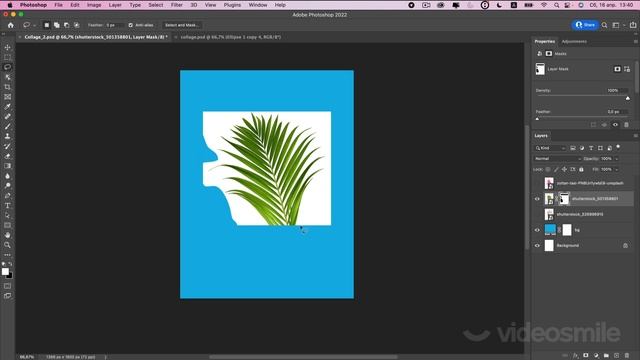Open the Select menu
Screen dimensions: 640x360
(x=156, y=5)
